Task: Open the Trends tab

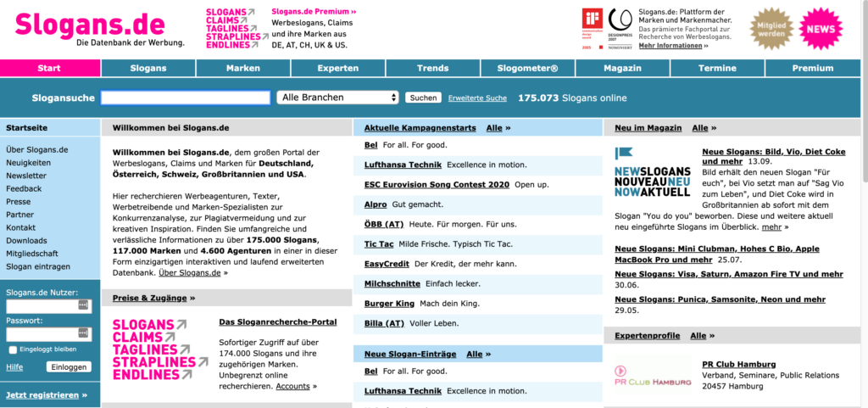Action: [x=433, y=68]
